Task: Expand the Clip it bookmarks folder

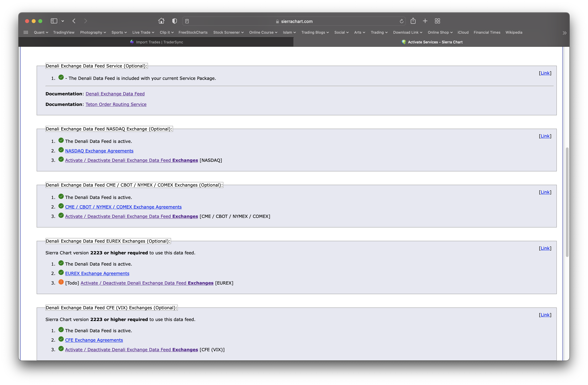Action: [167, 32]
